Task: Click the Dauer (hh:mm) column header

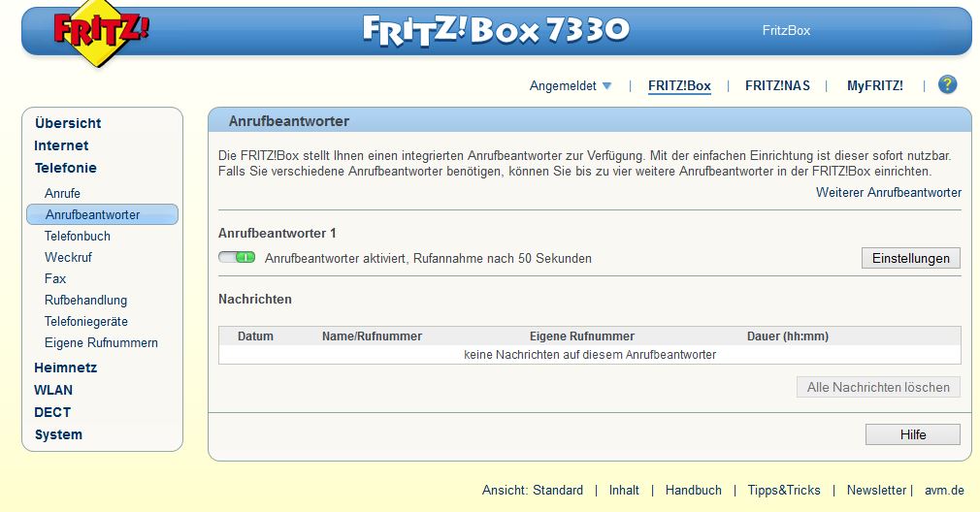Action: (788, 336)
